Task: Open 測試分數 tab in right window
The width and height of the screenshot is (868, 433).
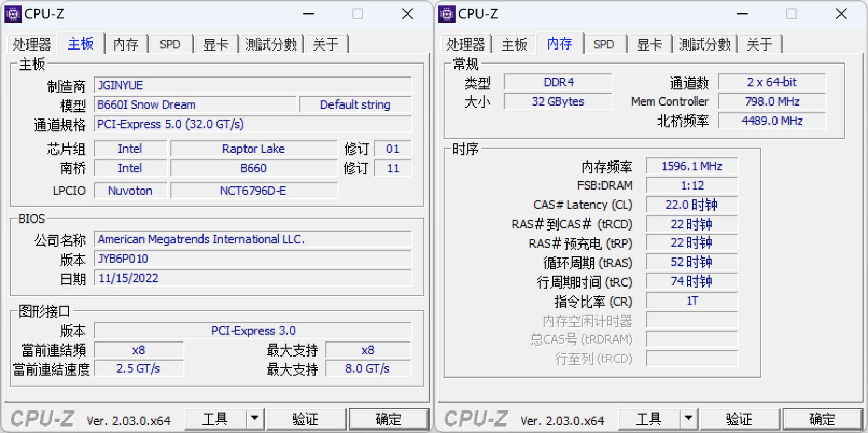Action: [705, 44]
